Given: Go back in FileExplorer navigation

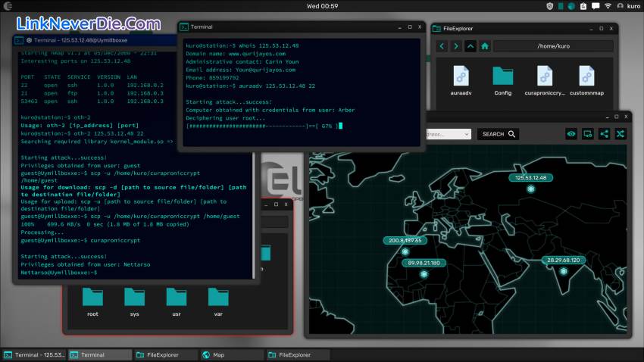Looking at the screenshot, I should [x=442, y=46].
